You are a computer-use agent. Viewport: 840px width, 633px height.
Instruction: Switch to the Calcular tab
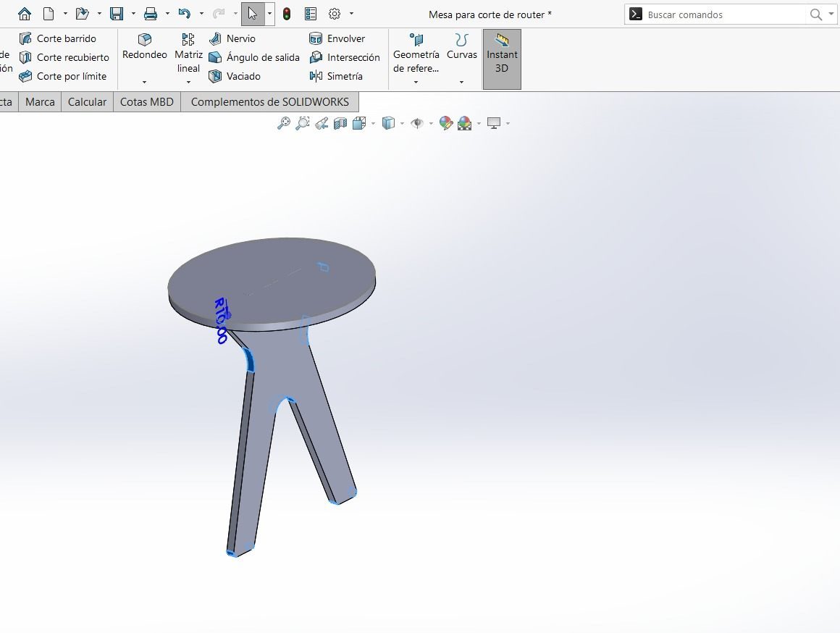[x=88, y=102]
